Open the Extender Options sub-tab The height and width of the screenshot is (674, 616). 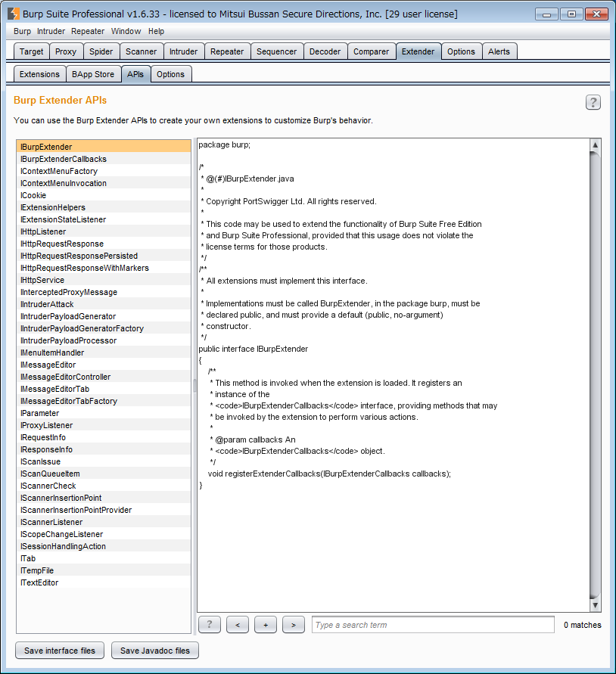[170, 74]
